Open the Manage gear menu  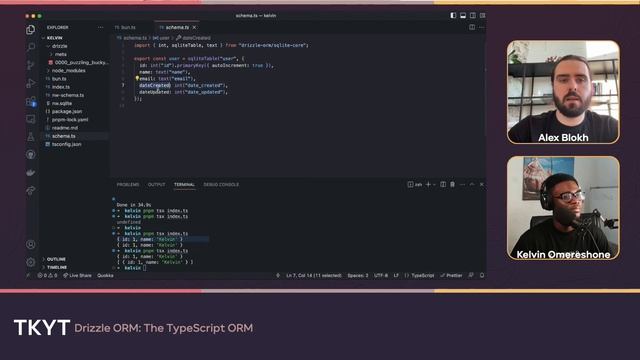(31, 262)
